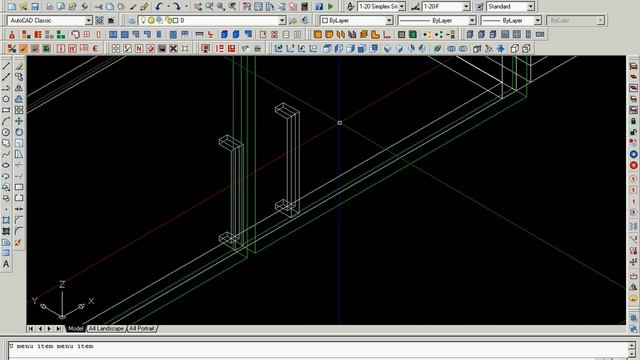Select the Line draw tool
This screenshot has height=360, width=640.
pyautogui.click(x=6, y=66)
